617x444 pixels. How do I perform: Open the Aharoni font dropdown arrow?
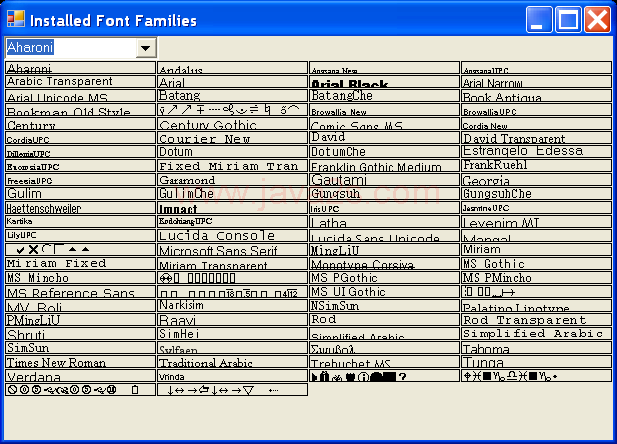click(x=146, y=48)
